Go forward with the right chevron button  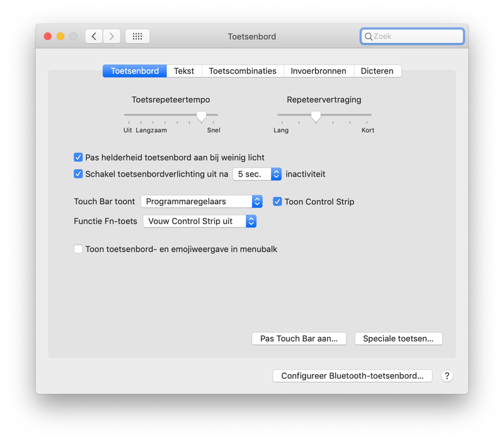(x=112, y=37)
